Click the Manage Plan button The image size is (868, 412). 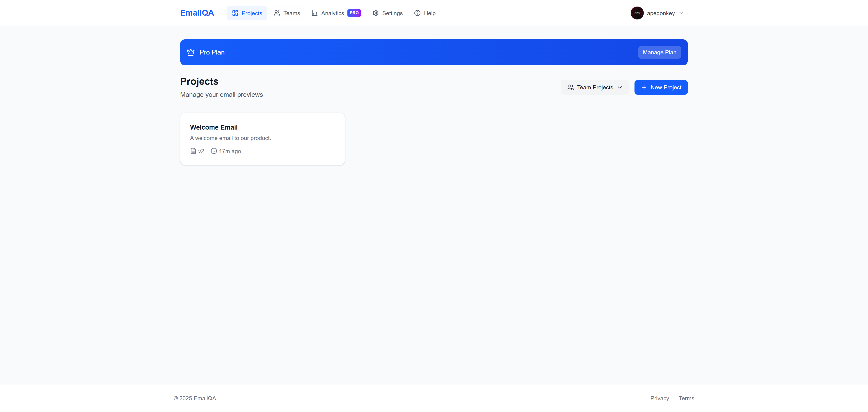(x=659, y=52)
